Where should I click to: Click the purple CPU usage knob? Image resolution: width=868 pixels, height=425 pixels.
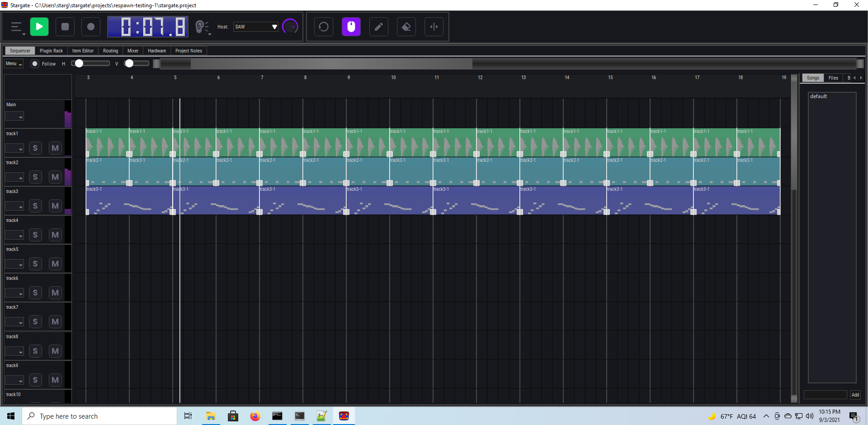(x=290, y=27)
